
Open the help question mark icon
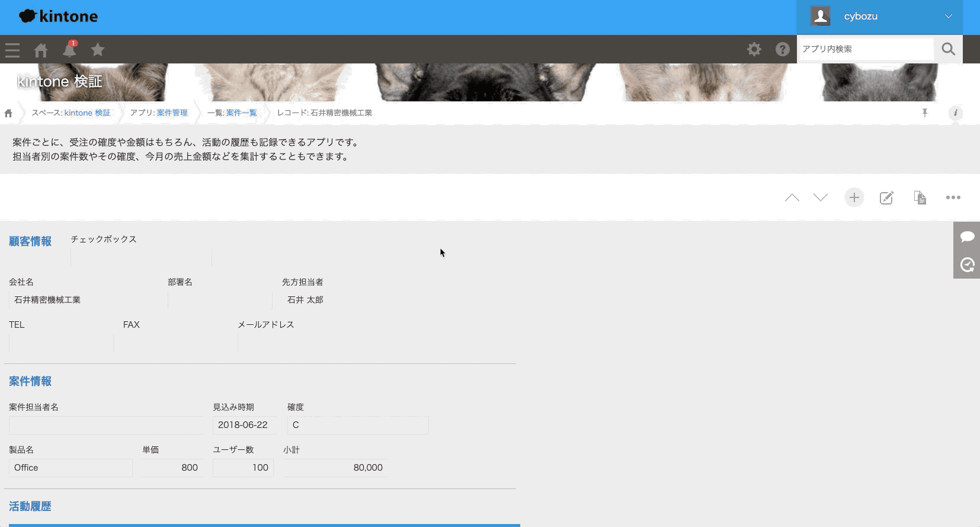[x=782, y=49]
